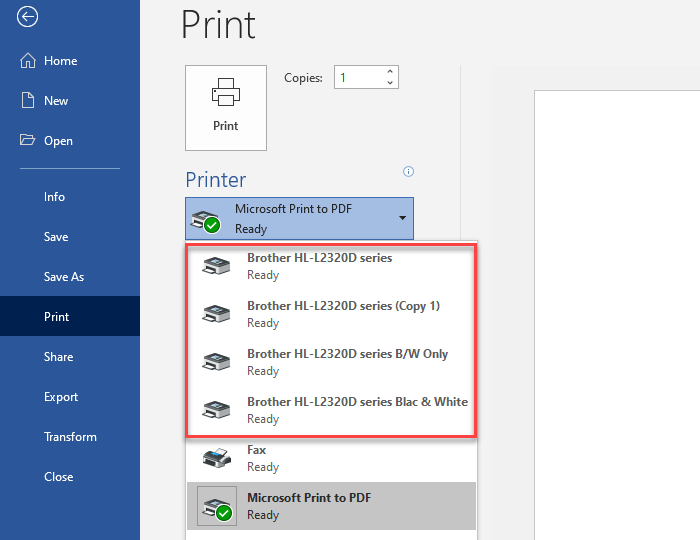Click the printer info icon
This screenshot has height=540, width=700.
point(408,171)
